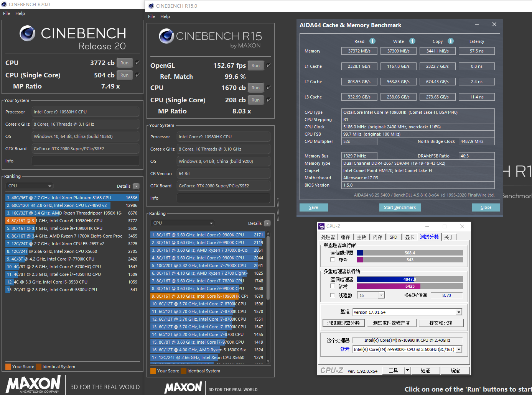532x395 pixels.
Task: Toggle the CPU Single Core checkmark in R20
Action: coord(138,75)
